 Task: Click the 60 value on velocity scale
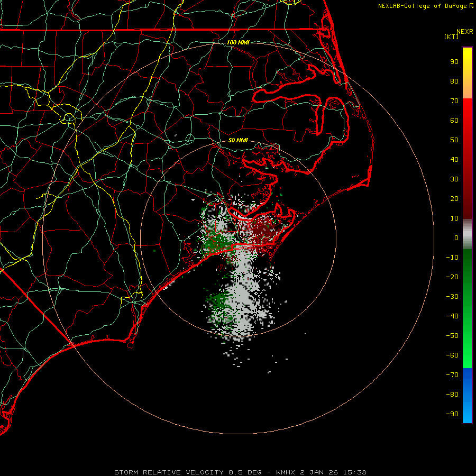(454, 121)
